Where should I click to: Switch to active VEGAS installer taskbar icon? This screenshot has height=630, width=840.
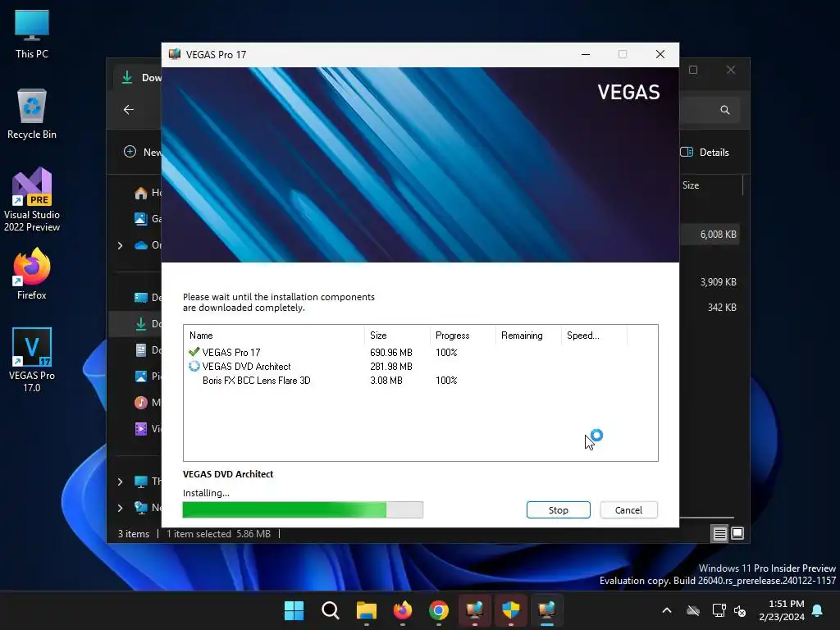point(547,610)
